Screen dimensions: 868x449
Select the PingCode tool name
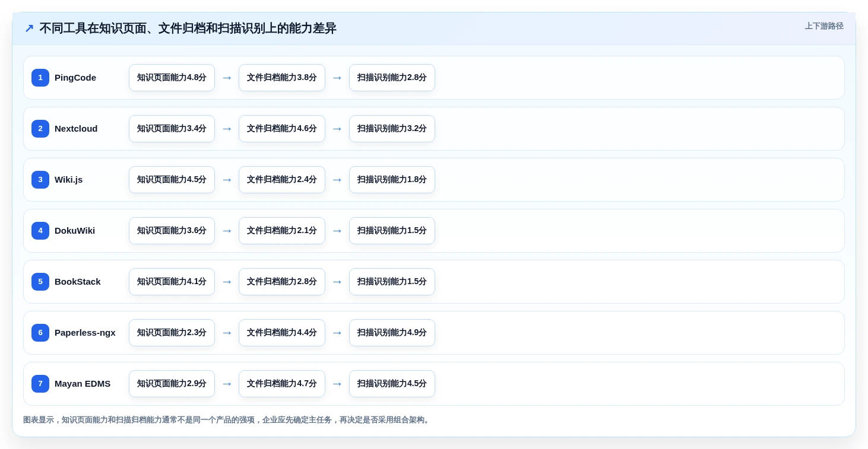75,78
